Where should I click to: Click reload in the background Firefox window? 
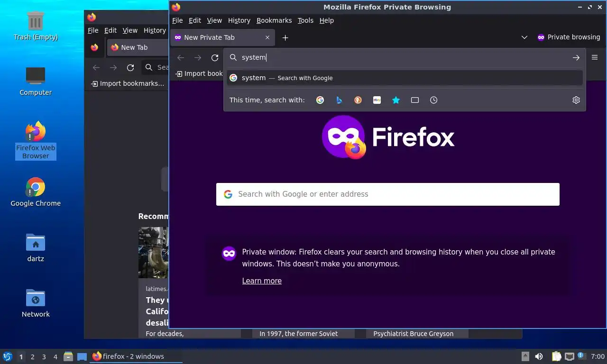[130, 68]
